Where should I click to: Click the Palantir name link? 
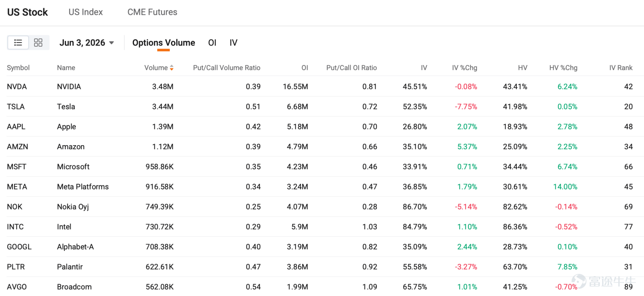(70, 267)
